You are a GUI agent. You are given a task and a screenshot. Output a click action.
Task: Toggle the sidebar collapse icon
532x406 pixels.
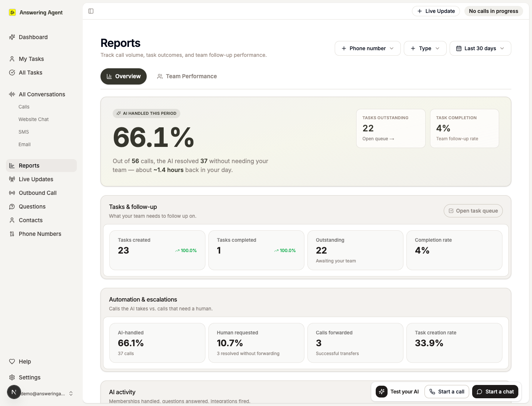tap(91, 11)
